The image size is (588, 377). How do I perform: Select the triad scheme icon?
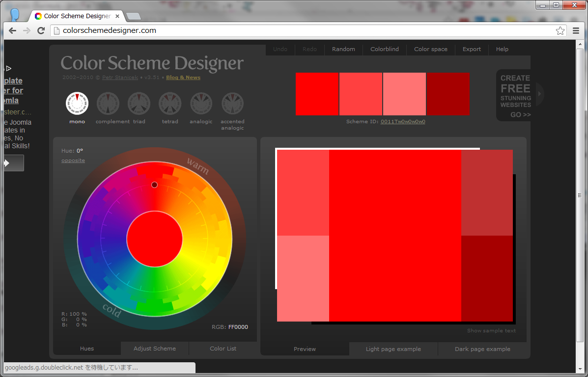[x=139, y=104]
